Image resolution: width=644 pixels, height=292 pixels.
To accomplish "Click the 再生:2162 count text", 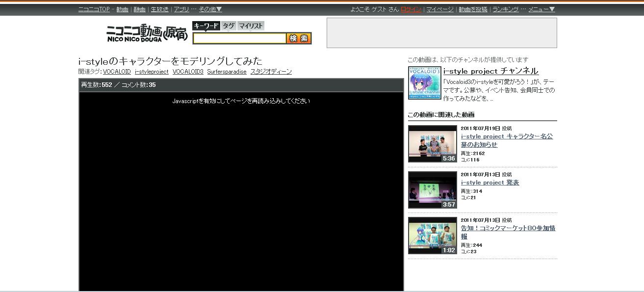I will 473,154.
